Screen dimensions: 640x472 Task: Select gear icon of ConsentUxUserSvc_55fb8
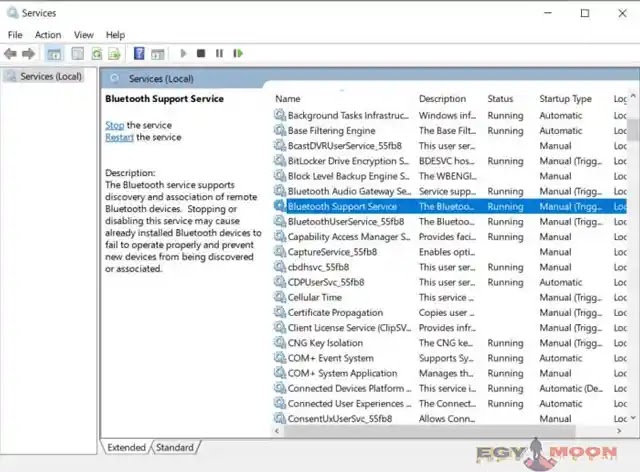click(x=280, y=418)
